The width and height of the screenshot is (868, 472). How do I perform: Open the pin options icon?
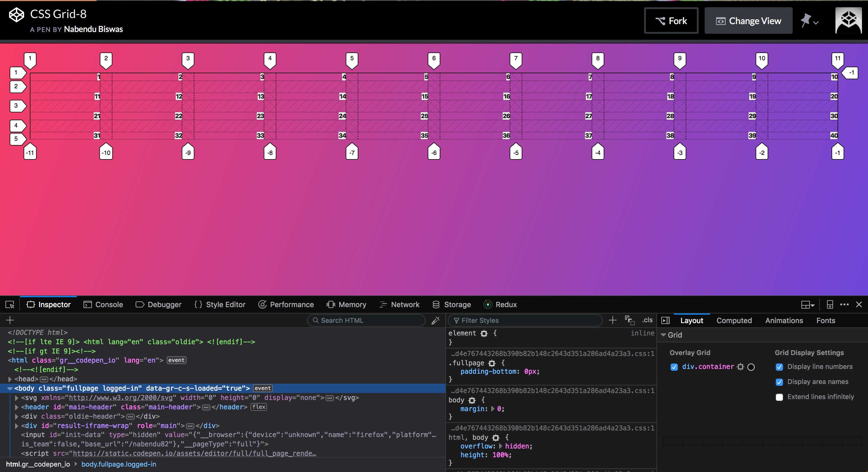[809, 21]
